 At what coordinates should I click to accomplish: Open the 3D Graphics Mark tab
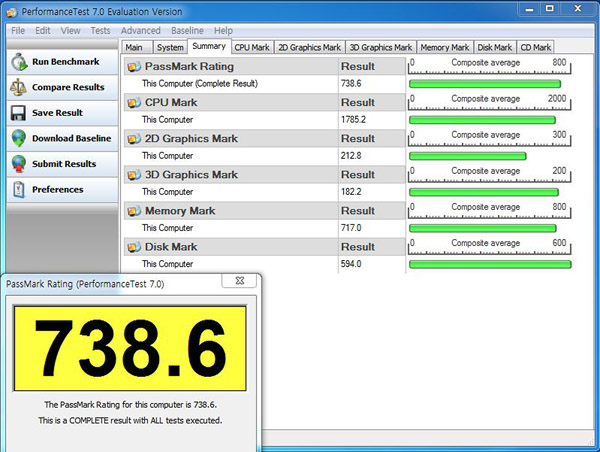[x=381, y=47]
